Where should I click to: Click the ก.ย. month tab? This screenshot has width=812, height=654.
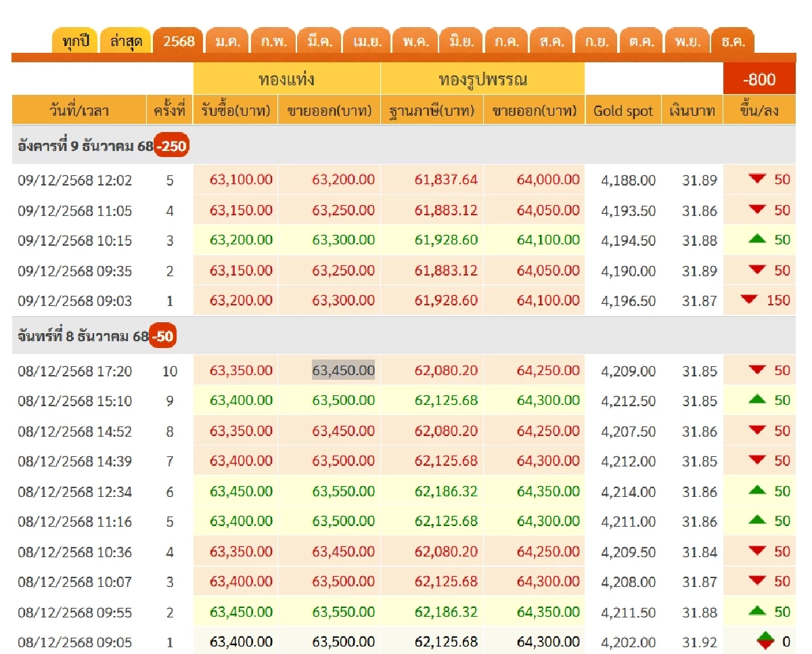[596, 41]
